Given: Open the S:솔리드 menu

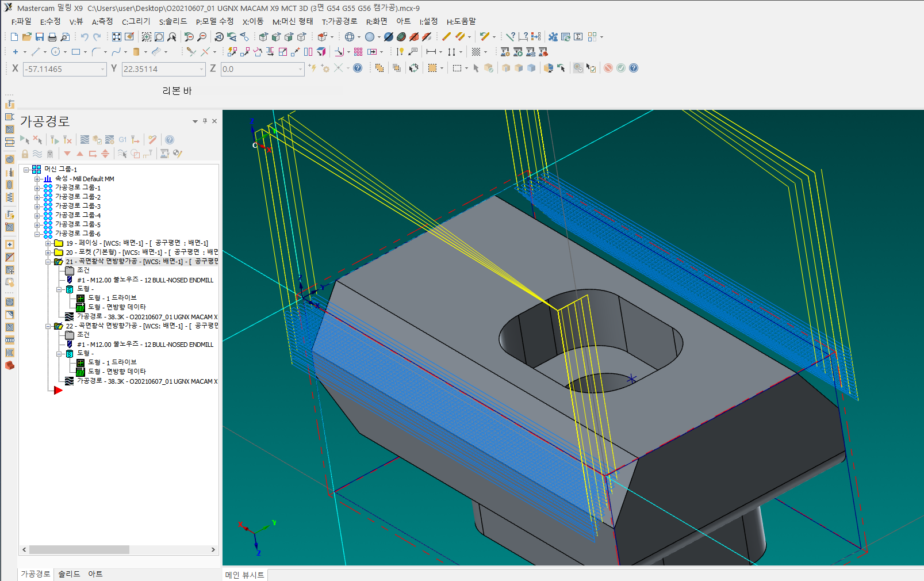Looking at the screenshot, I should click(x=173, y=22).
